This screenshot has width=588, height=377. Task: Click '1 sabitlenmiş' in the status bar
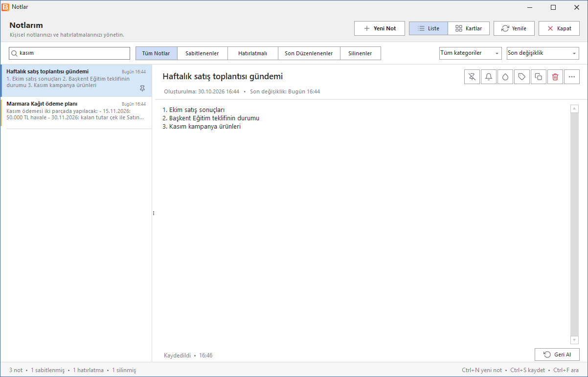pos(48,370)
